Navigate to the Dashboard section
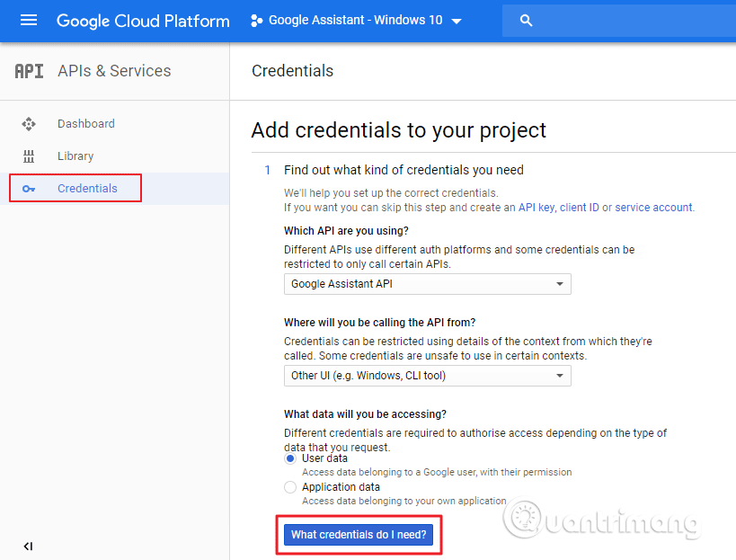This screenshot has height=560, width=736. (x=84, y=123)
